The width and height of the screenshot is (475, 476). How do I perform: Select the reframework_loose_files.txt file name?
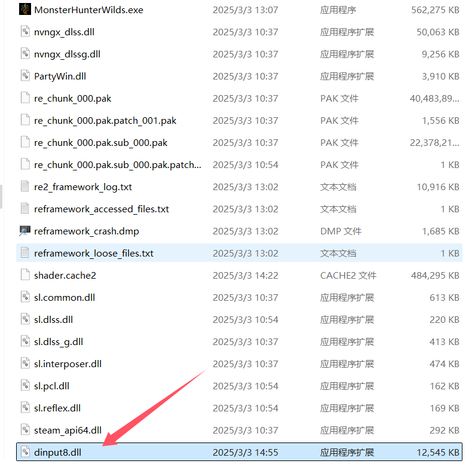[x=94, y=253]
